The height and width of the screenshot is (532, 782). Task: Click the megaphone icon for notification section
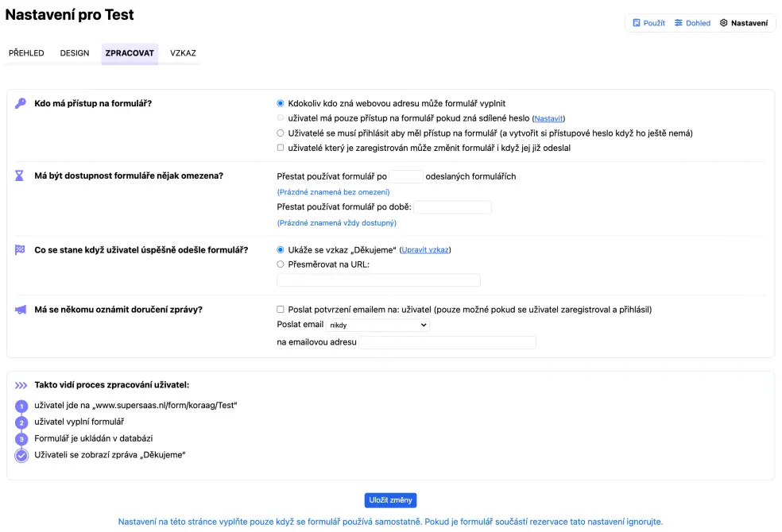(x=21, y=310)
